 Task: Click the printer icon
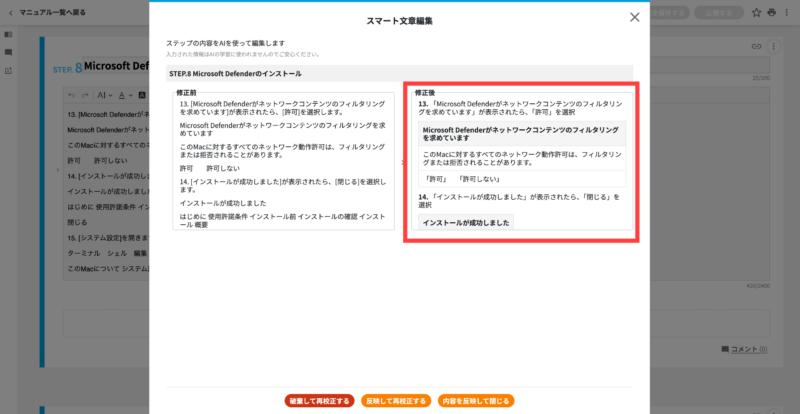point(771,12)
